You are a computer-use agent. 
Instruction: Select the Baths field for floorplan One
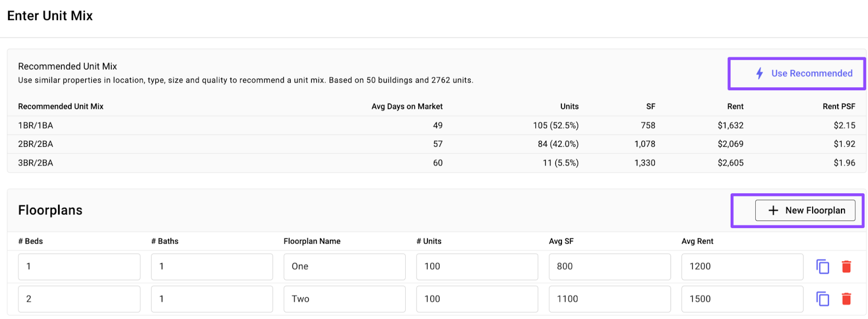212,266
